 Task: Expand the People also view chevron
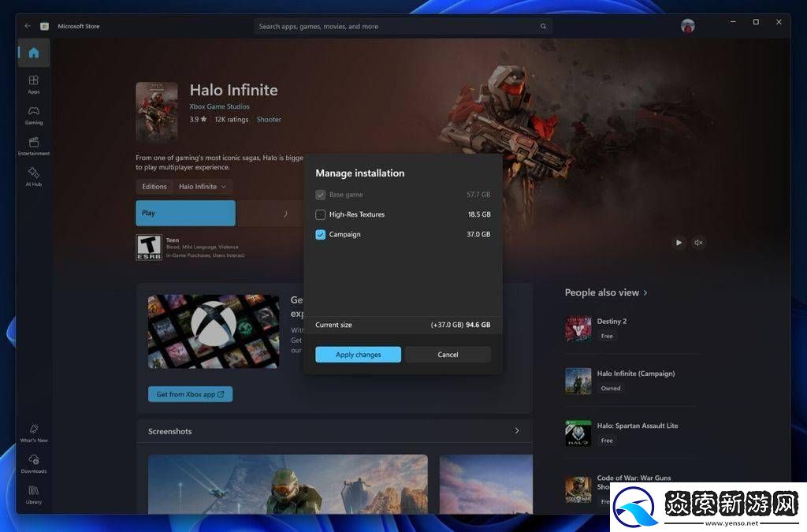[x=645, y=292]
